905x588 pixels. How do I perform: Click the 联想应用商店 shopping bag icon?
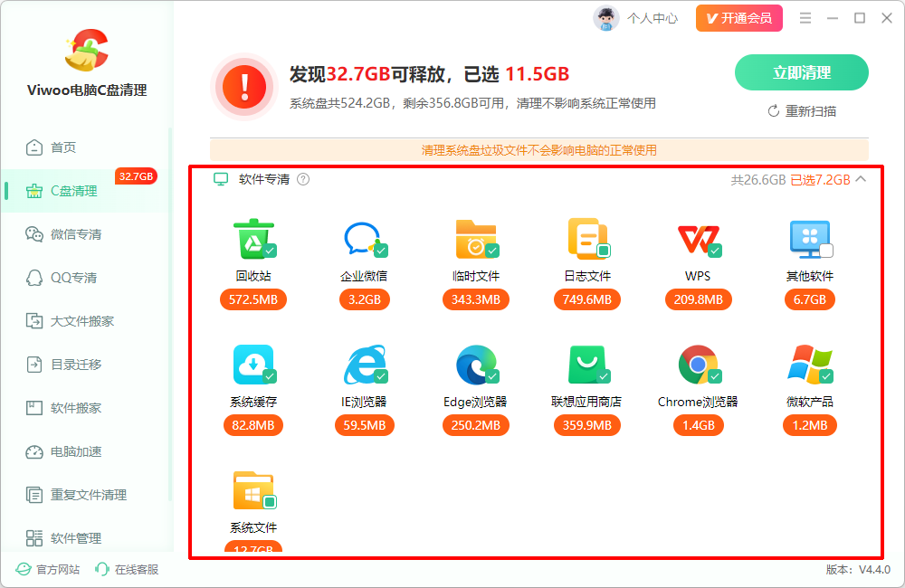coord(587,365)
